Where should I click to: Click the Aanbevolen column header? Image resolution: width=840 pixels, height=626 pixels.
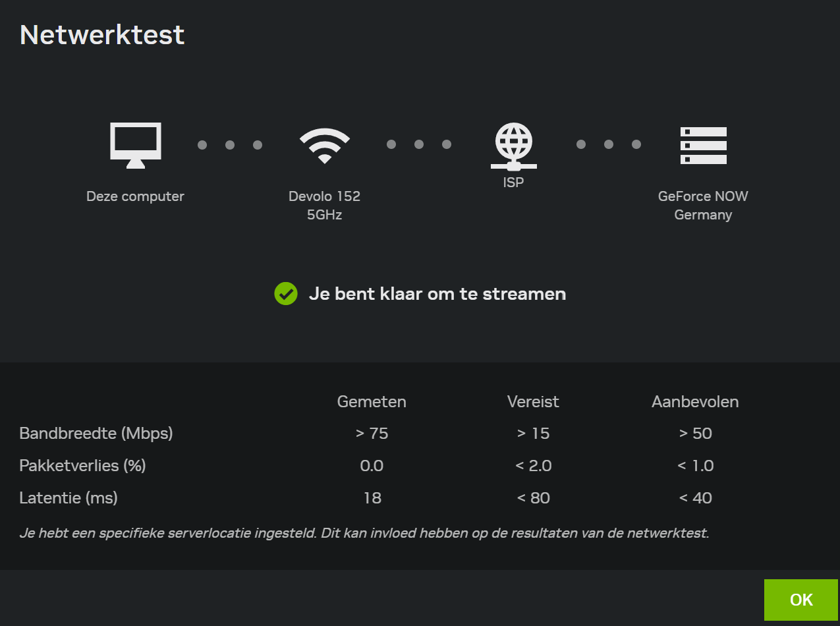[x=694, y=401]
